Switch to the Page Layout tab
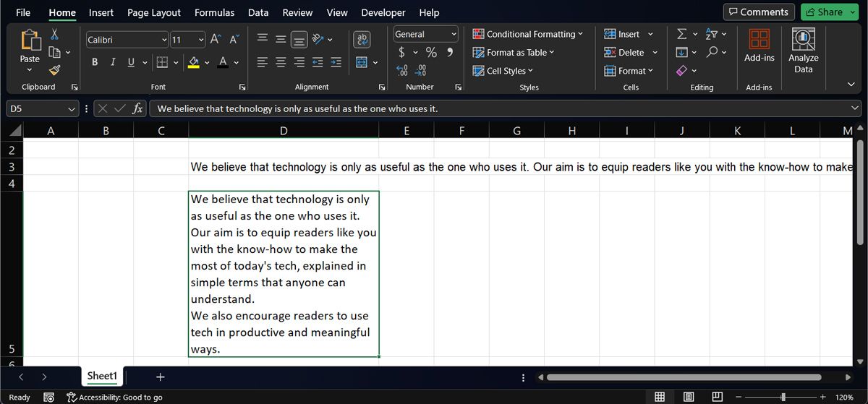The width and height of the screenshot is (868, 404). click(153, 12)
